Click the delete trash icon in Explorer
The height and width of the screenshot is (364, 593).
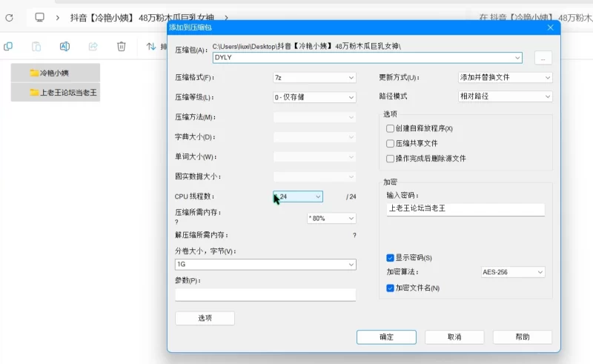click(122, 47)
